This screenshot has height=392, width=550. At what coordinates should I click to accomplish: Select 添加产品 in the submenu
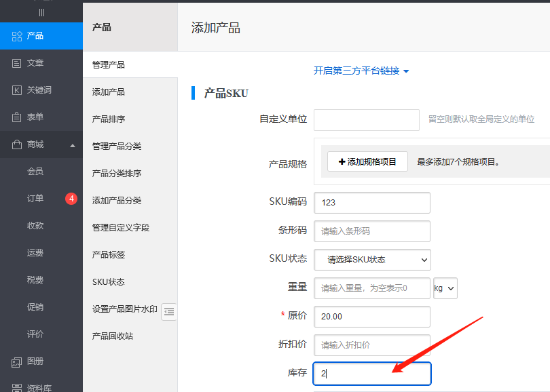coord(109,92)
